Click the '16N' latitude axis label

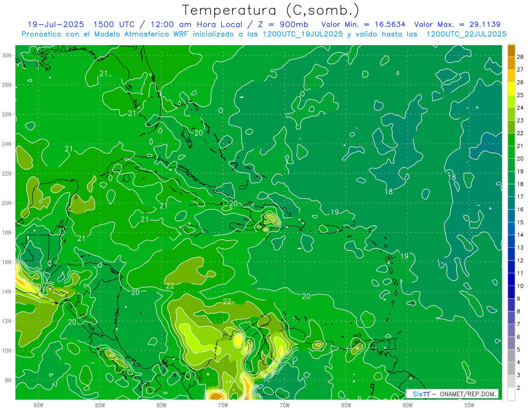point(7,262)
